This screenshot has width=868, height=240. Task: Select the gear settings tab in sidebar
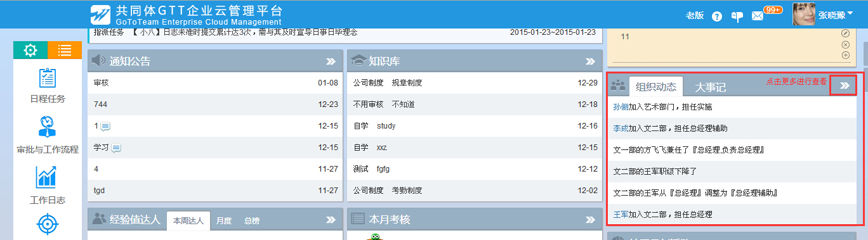click(x=30, y=50)
